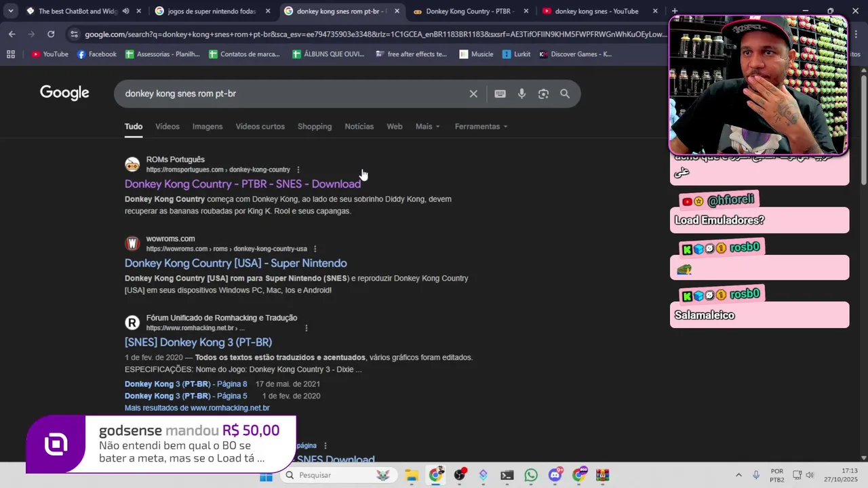Image resolution: width=868 pixels, height=488 pixels.
Task: Open Mais resultados de www.romhacking.net.br
Action: [x=197, y=408]
